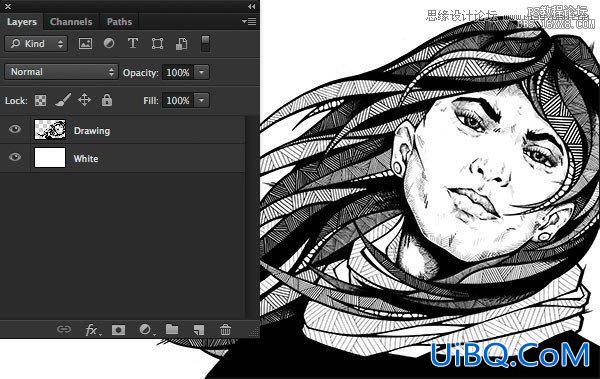Switch to the Paths tab
This screenshot has height=379, width=600.
pos(119,22)
